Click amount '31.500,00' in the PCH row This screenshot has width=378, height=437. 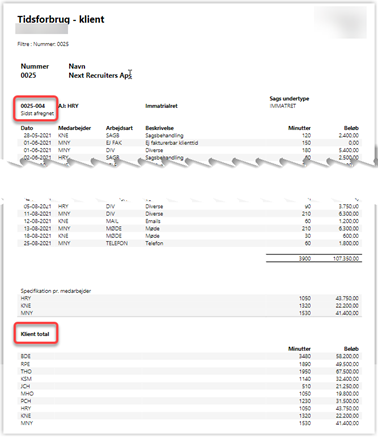pos(347,401)
